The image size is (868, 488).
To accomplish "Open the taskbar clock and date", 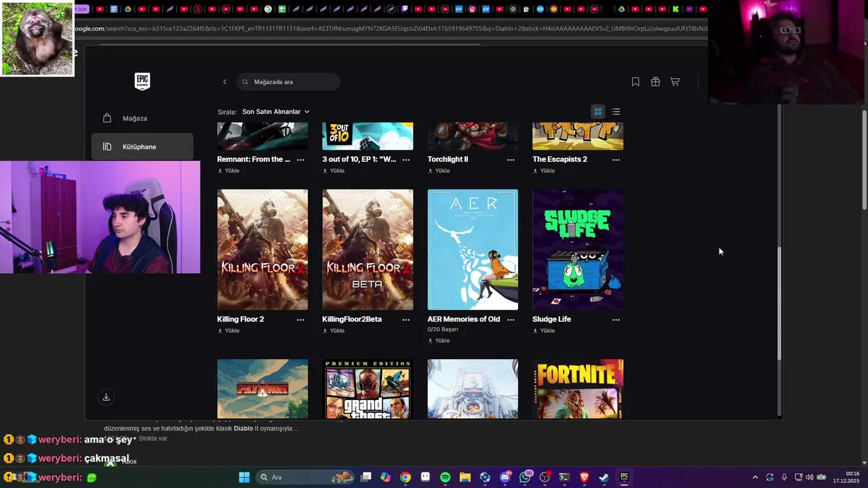I will pos(846,477).
